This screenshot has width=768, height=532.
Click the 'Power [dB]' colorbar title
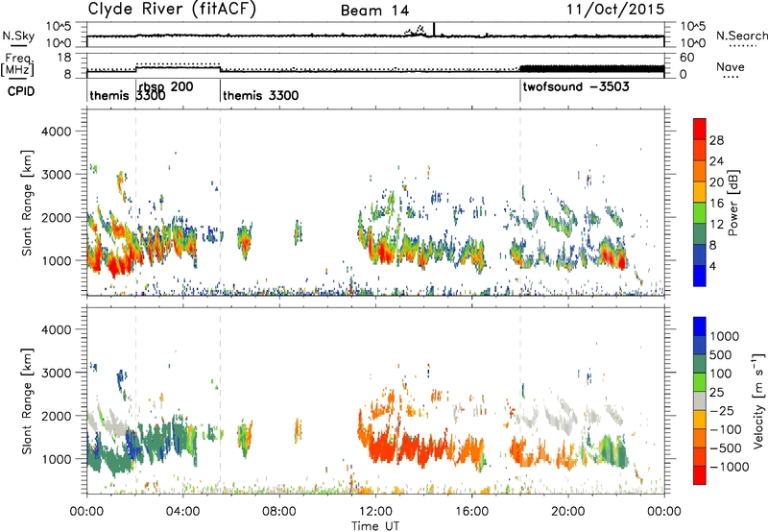click(733, 203)
